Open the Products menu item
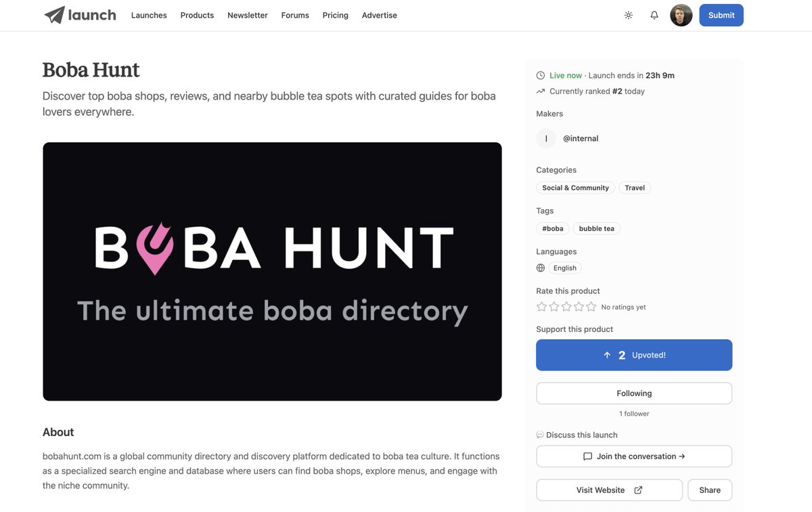The height and width of the screenshot is (512, 812). click(x=197, y=15)
